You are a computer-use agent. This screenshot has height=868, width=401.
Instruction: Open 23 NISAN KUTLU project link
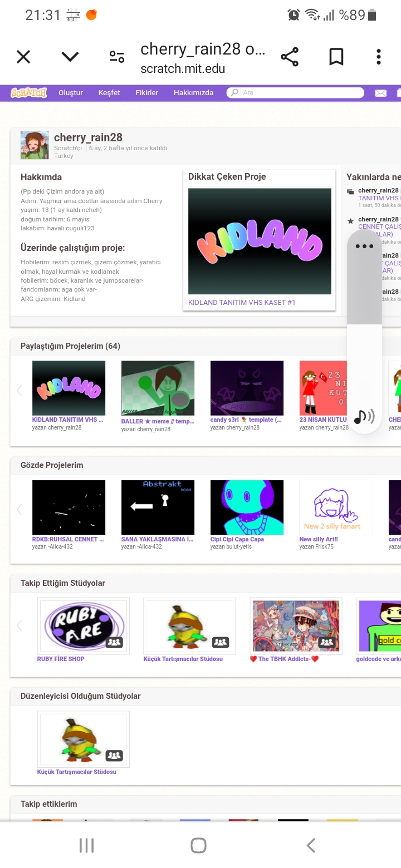[323, 420]
